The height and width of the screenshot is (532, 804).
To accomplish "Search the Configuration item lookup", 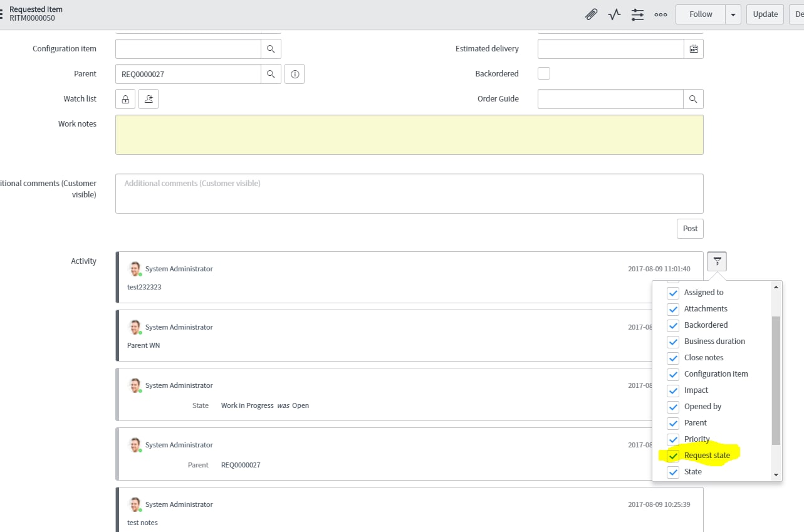I will point(271,49).
